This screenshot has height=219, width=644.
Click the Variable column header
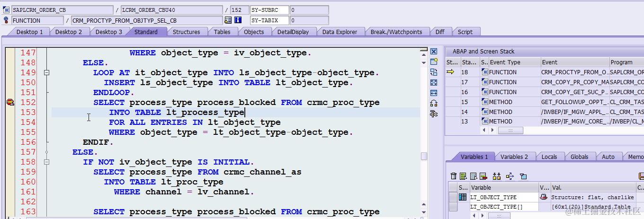click(x=503, y=187)
